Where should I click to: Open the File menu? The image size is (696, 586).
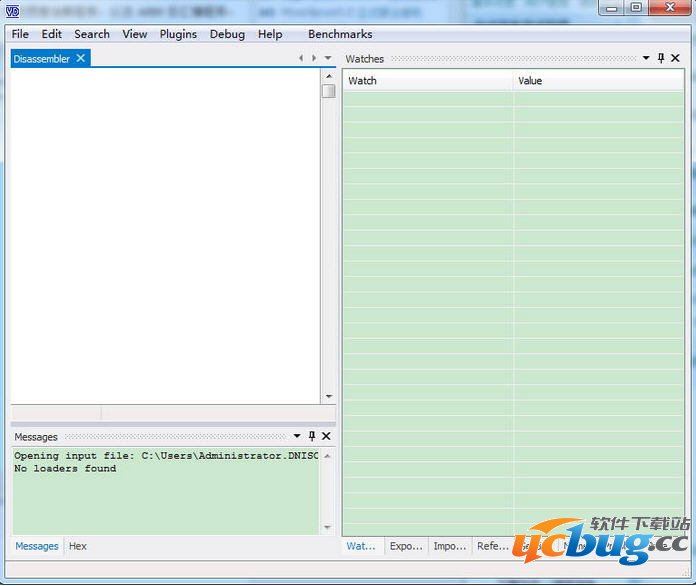20,34
